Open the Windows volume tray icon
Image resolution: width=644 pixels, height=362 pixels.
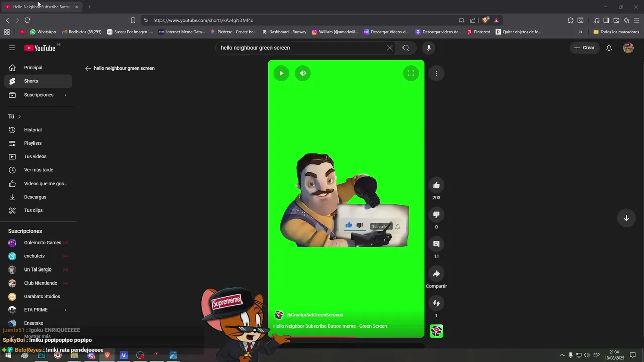click(x=587, y=355)
